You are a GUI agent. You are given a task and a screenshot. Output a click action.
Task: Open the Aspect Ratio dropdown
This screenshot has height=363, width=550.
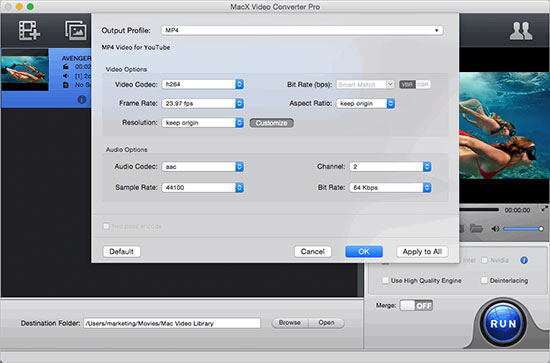tap(365, 103)
